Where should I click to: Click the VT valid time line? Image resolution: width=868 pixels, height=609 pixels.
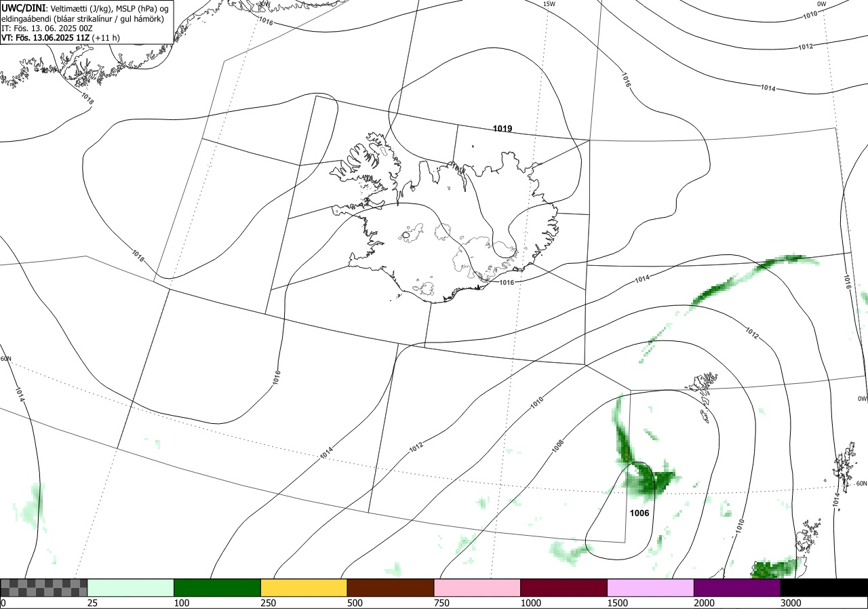pyautogui.click(x=61, y=38)
